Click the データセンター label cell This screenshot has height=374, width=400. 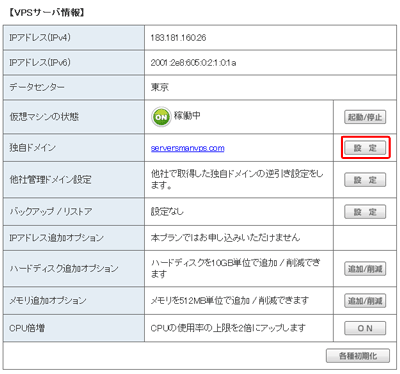pos(74,87)
